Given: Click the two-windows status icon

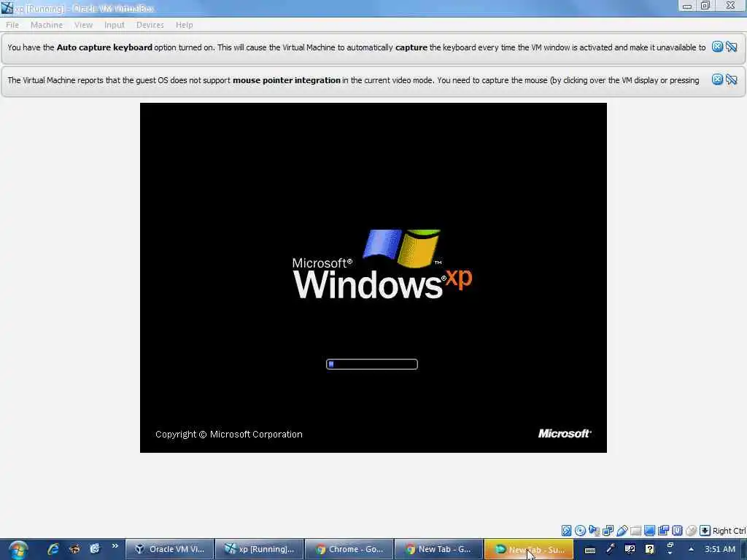Looking at the screenshot, I should click(x=663, y=531).
